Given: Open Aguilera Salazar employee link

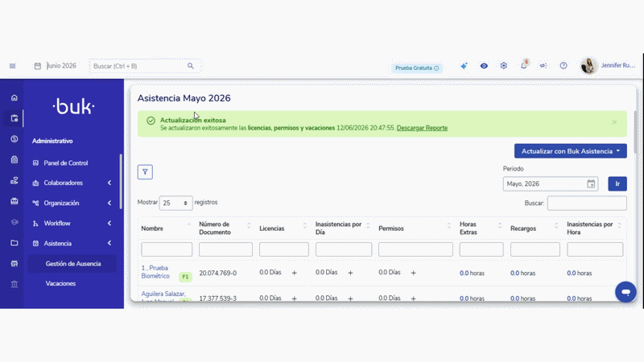Looking at the screenshot, I should pyautogui.click(x=163, y=297).
